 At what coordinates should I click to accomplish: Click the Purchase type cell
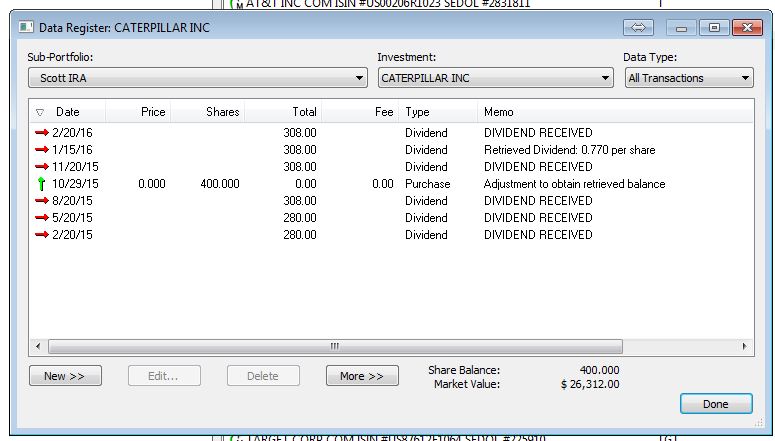428,184
